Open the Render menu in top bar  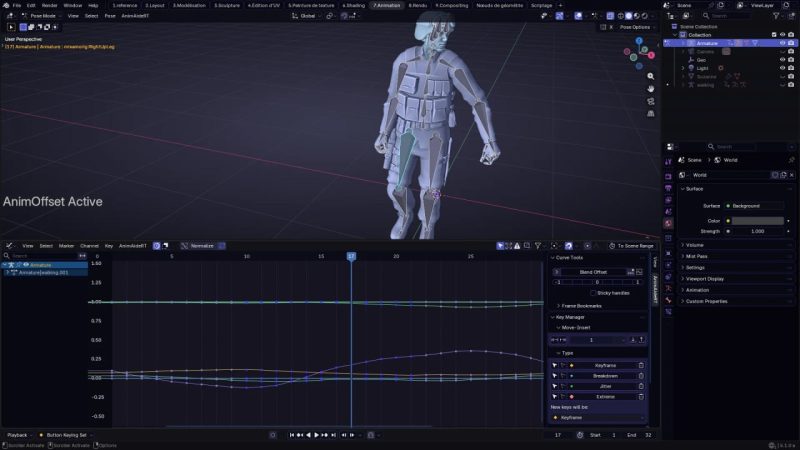50,5
